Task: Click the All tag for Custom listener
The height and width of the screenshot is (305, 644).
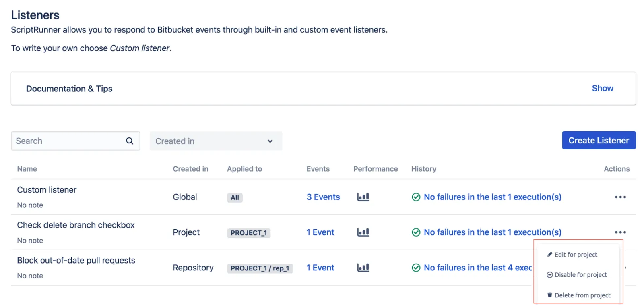Action: [235, 197]
